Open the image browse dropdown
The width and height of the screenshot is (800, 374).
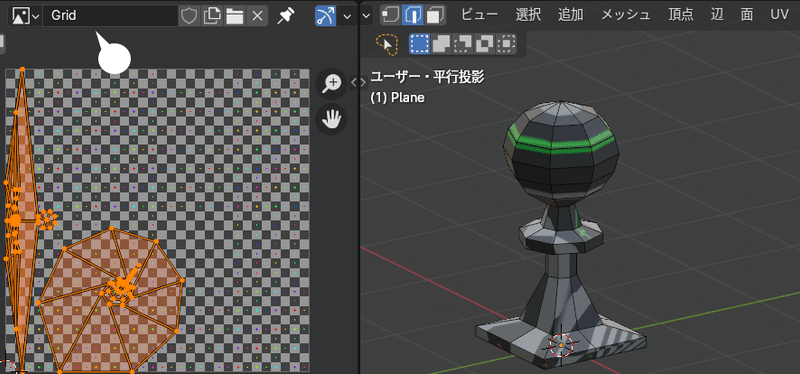pos(25,16)
